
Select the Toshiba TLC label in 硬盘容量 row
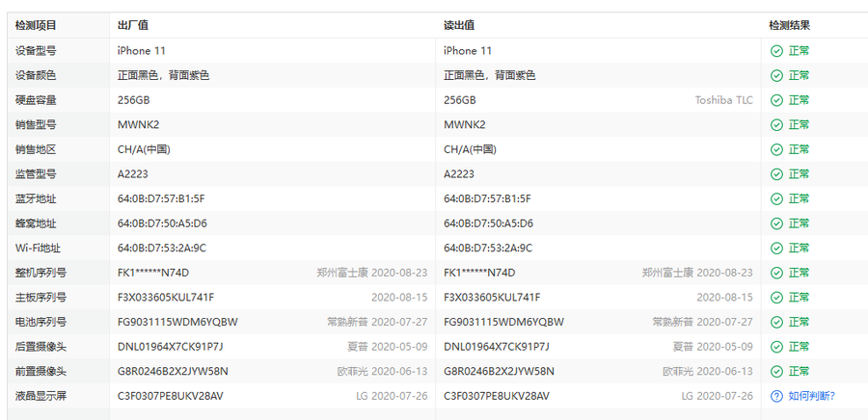tap(723, 100)
